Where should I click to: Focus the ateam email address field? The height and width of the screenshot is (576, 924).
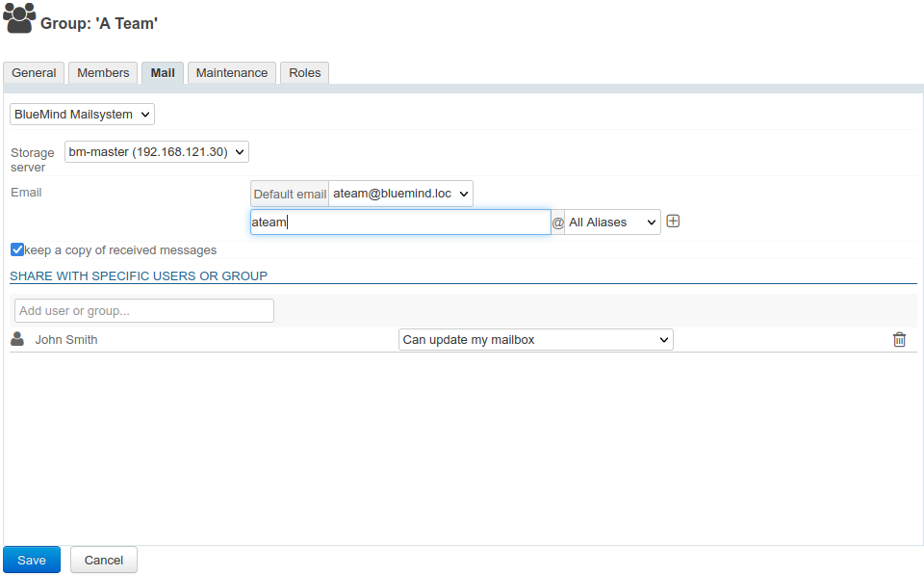(400, 223)
